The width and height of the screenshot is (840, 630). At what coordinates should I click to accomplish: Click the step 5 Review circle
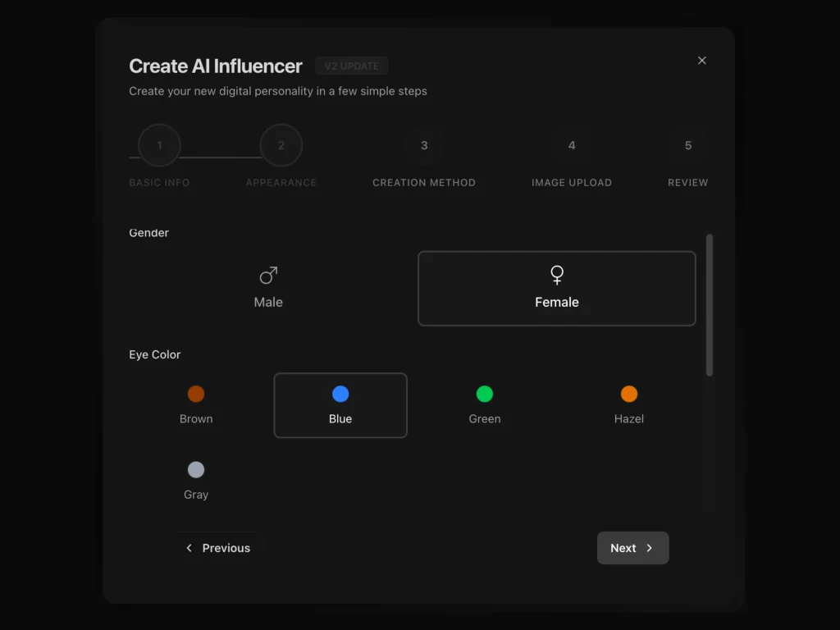point(687,145)
